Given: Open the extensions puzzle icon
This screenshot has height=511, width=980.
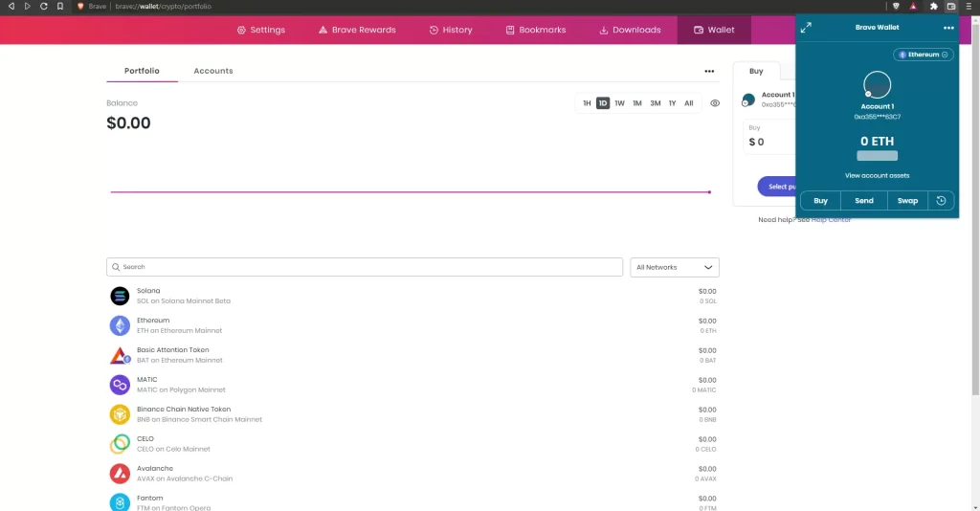Looking at the screenshot, I should pyautogui.click(x=934, y=7).
